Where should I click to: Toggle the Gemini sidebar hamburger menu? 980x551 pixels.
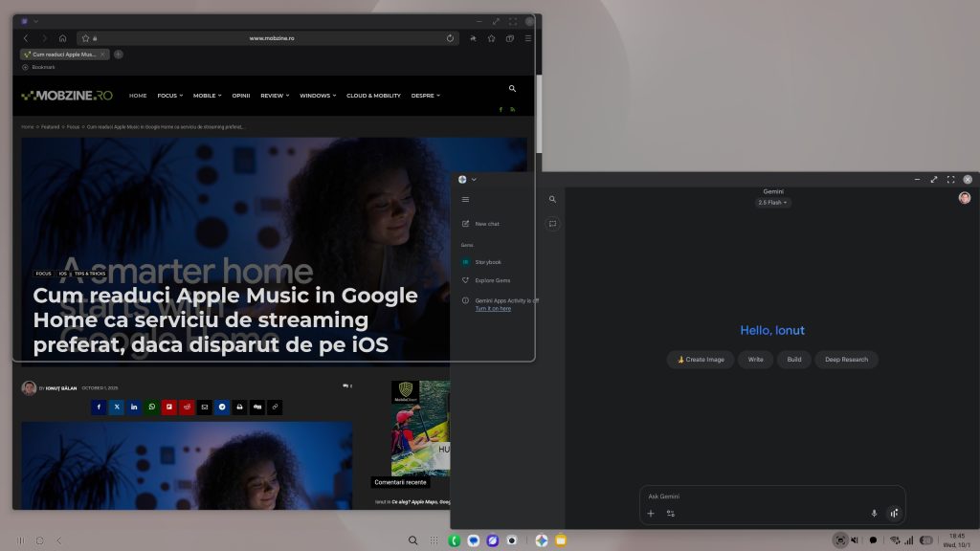click(x=465, y=200)
